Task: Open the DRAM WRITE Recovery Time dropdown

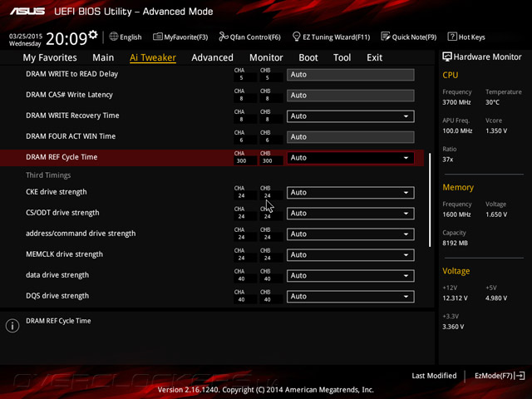Action: pyautogui.click(x=351, y=116)
